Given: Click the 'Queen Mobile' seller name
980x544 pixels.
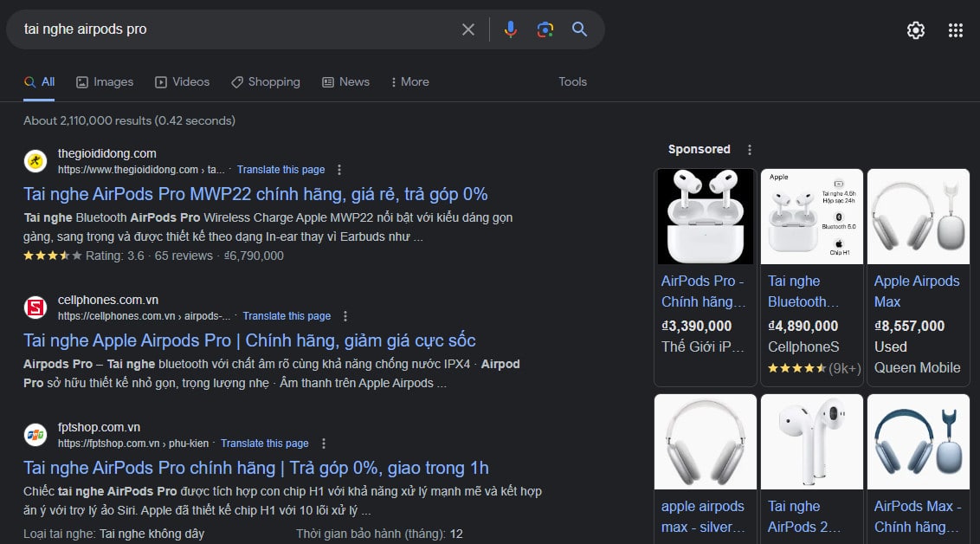Looking at the screenshot, I should (x=917, y=367).
